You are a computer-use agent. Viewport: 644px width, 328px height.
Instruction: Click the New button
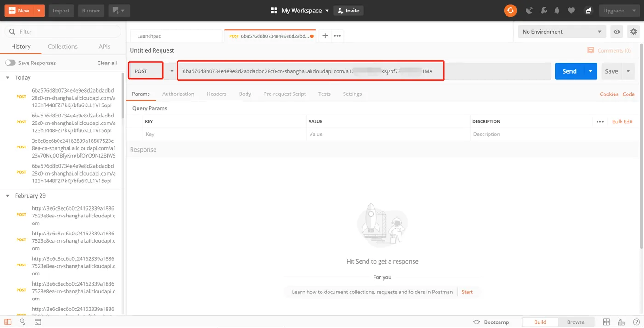tap(19, 10)
